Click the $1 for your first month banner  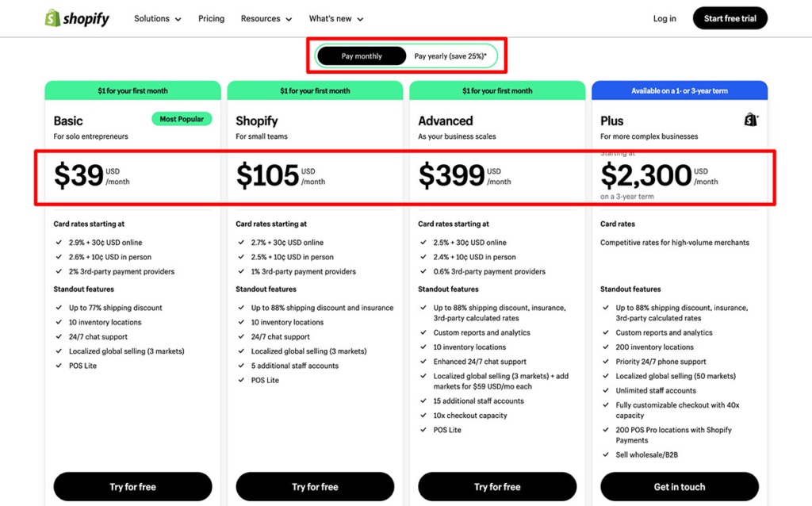(x=132, y=90)
